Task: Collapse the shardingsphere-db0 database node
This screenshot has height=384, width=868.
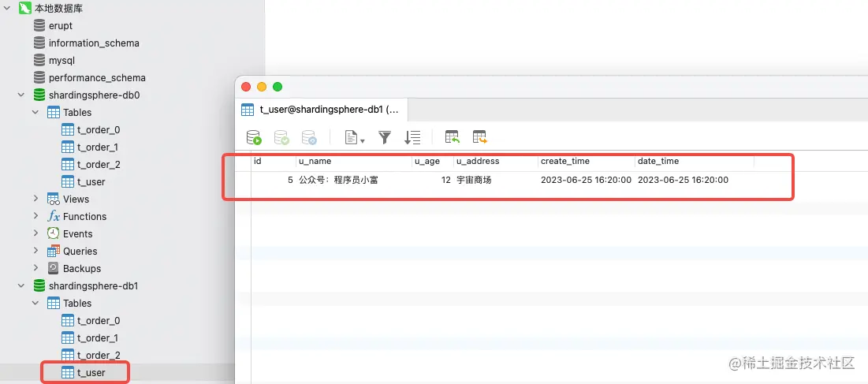Action: 21,95
